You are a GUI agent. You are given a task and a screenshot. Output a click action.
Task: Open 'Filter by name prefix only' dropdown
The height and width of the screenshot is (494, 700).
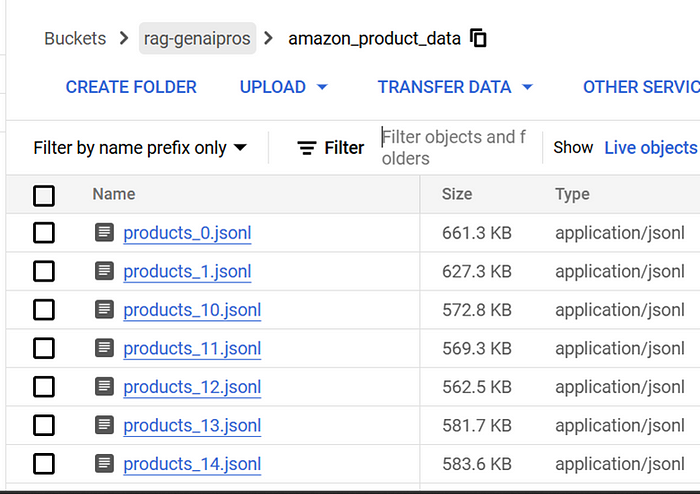coord(140,148)
